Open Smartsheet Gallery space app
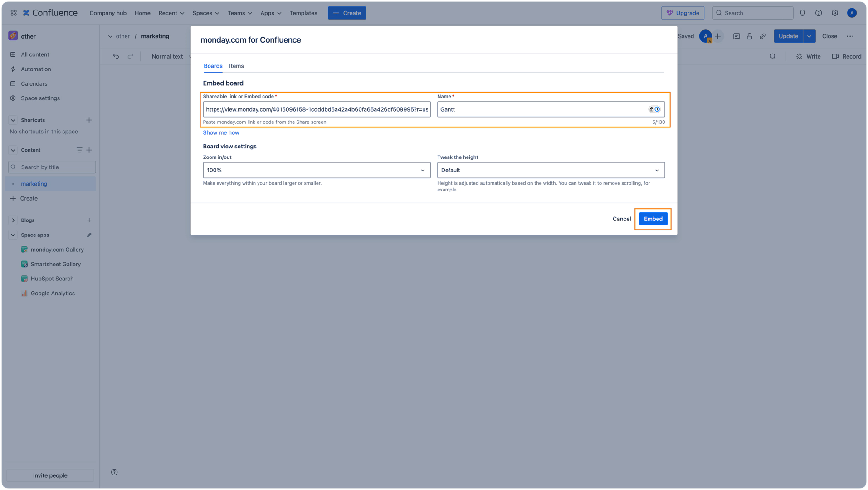The height and width of the screenshot is (490, 868). [x=51, y=264]
